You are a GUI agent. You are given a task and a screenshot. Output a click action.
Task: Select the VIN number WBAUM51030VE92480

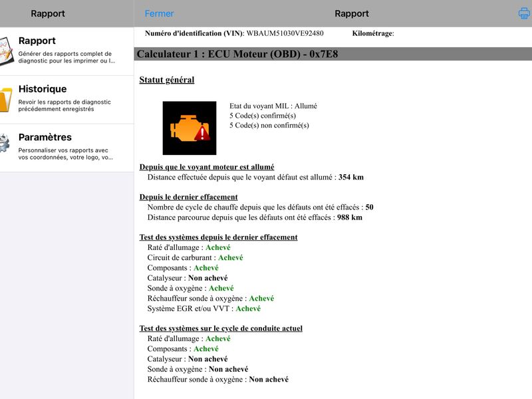[x=285, y=33]
